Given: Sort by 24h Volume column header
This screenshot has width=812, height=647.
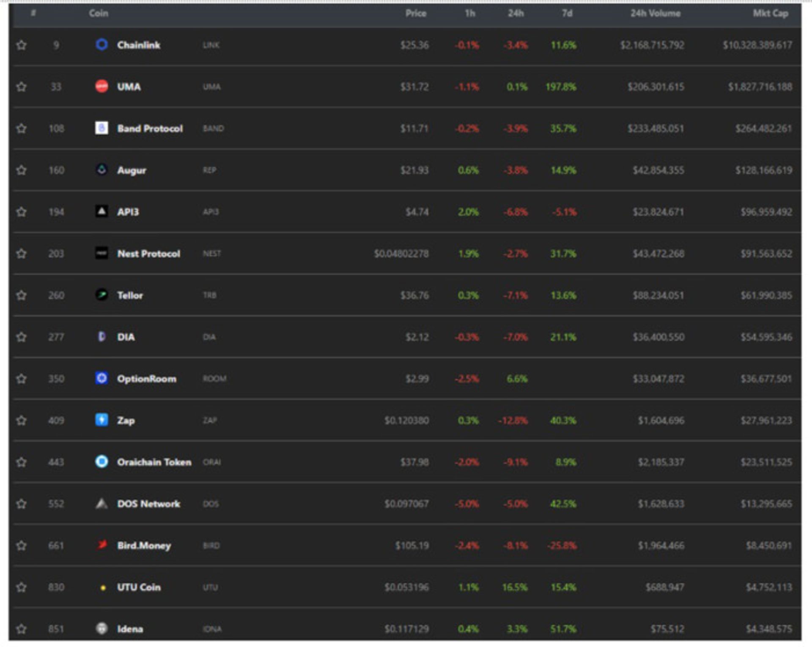Looking at the screenshot, I should (x=655, y=14).
